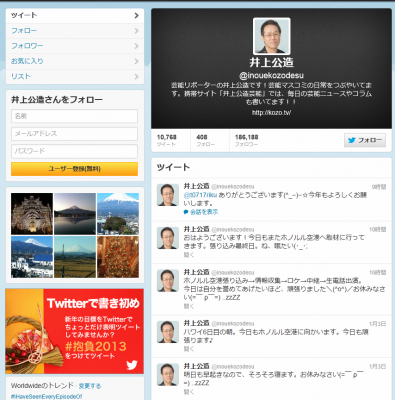Click the 9時間 timestamp

(379, 187)
